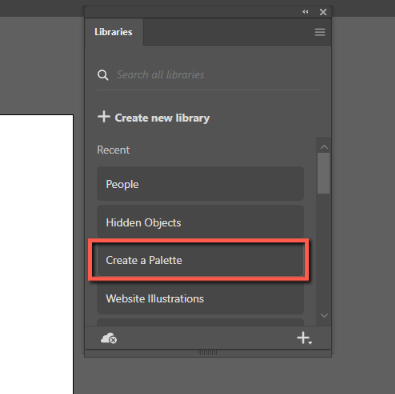
Task: Click the library list scrollbar thumb
Action: pos(323,173)
